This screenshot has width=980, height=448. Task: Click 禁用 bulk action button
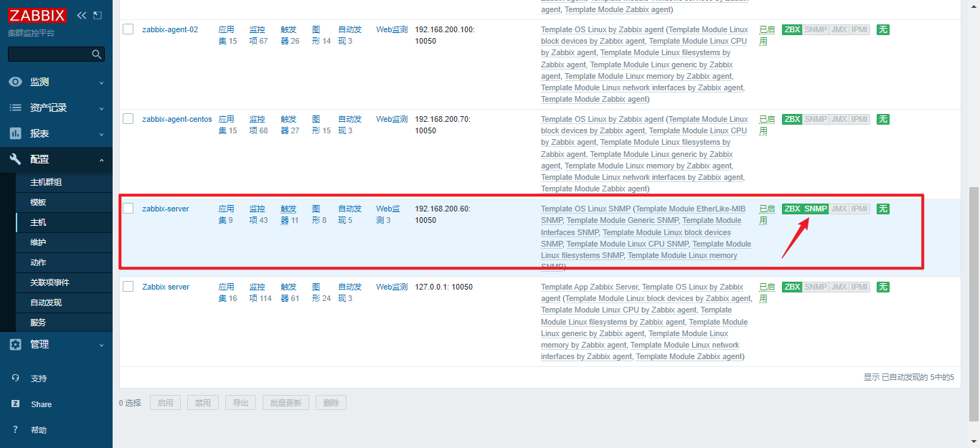[202, 403]
